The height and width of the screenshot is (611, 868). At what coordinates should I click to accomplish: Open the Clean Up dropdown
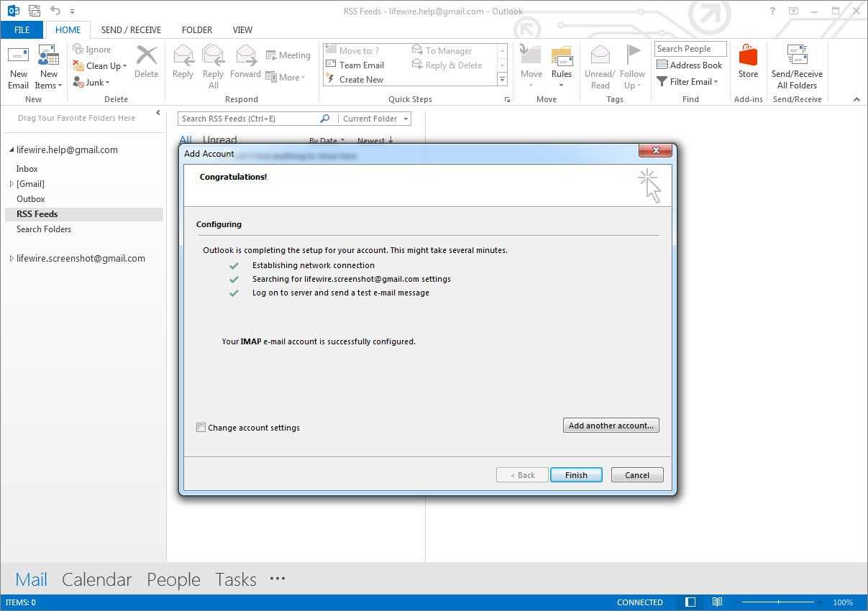coord(99,65)
